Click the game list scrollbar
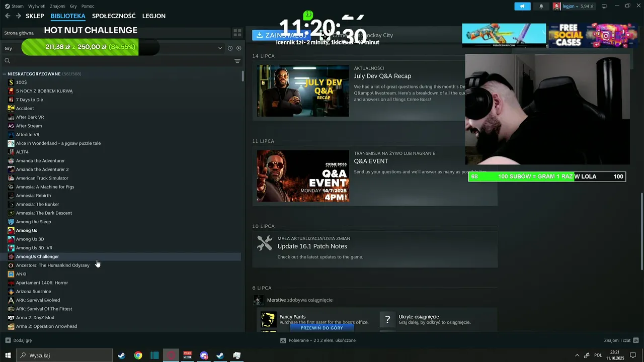 [x=243, y=76]
